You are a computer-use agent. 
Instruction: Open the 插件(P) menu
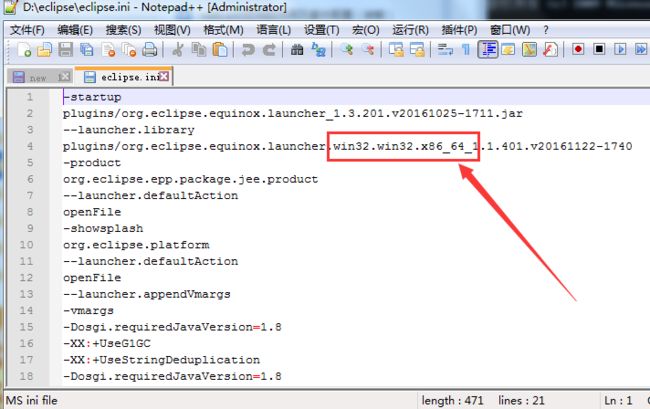point(459,30)
